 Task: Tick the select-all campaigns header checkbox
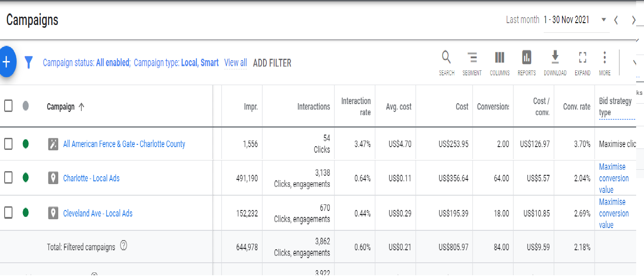tap(8, 106)
